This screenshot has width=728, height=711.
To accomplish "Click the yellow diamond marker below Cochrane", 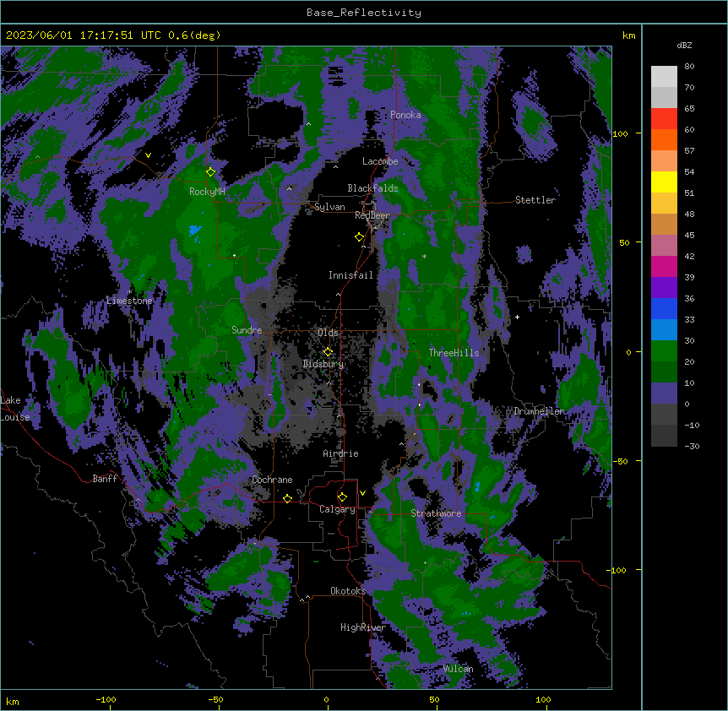I will click(287, 498).
